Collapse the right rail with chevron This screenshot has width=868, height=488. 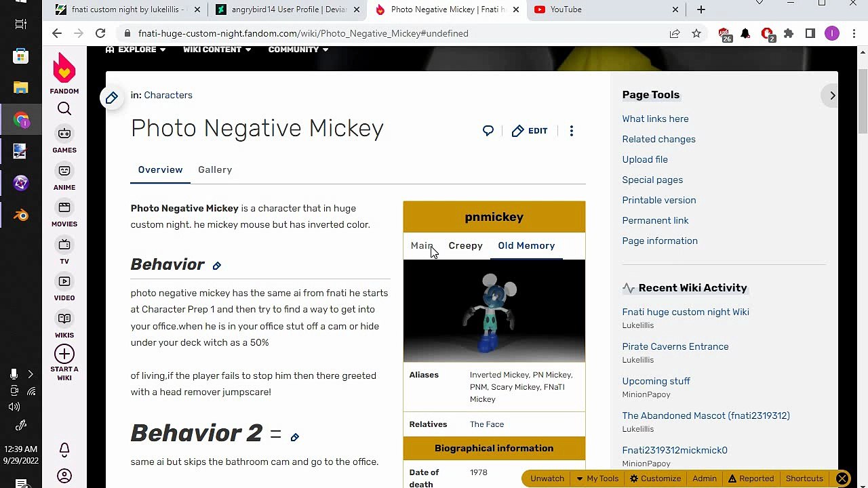click(833, 96)
